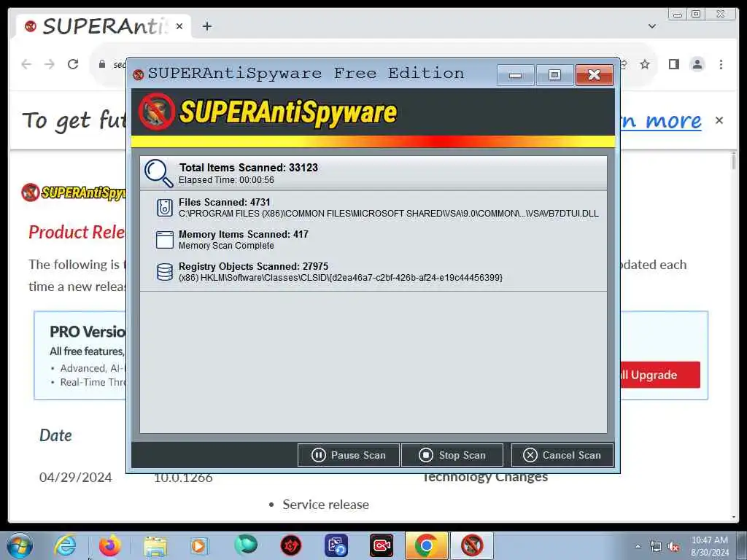Launch Internet Explorer from taskbar

coord(65,545)
